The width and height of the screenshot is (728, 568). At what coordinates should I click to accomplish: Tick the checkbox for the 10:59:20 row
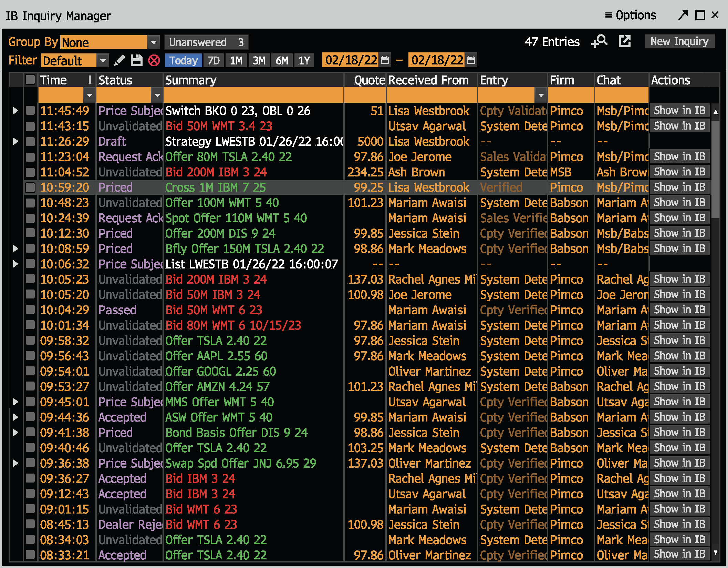(x=30, y=187)
